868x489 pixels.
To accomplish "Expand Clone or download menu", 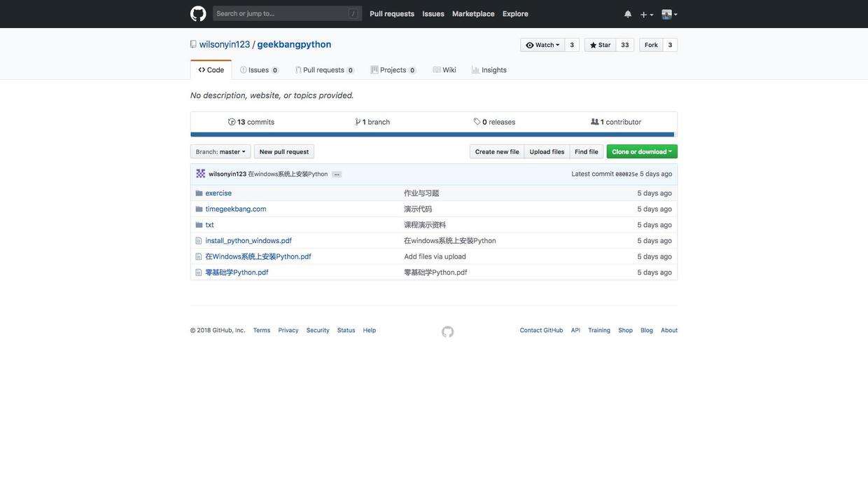I will [x=642, y=151].
